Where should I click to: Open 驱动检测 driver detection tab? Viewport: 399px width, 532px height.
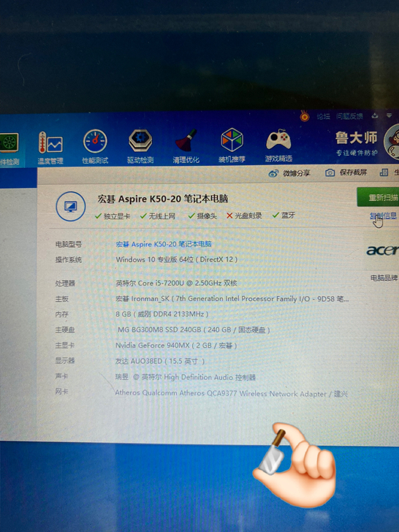coord(140,147)
